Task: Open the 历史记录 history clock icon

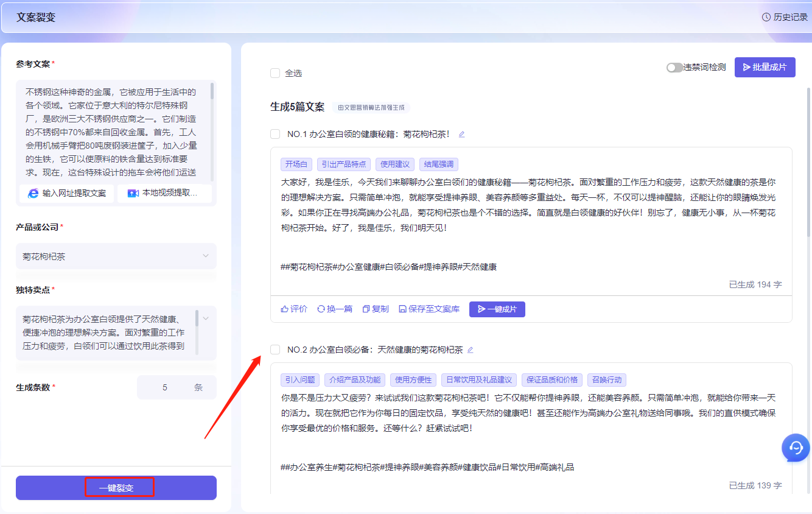Action: coord(766,17)
